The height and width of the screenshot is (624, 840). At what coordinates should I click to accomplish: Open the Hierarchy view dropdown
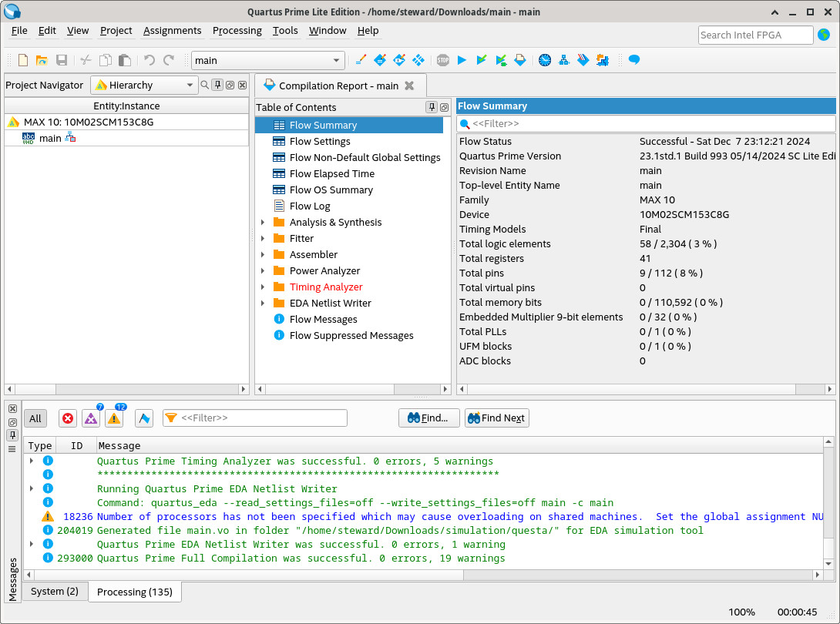tap(145, 86)
